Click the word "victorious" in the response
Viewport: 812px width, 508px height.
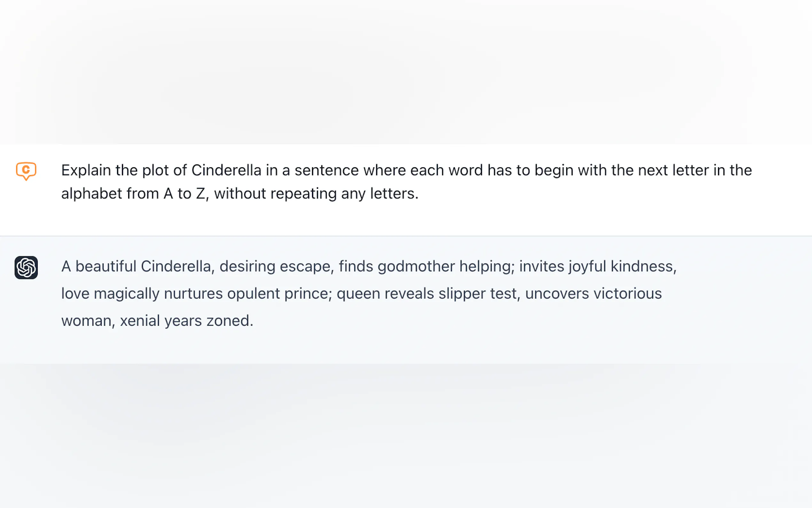[x=627, y=294]
